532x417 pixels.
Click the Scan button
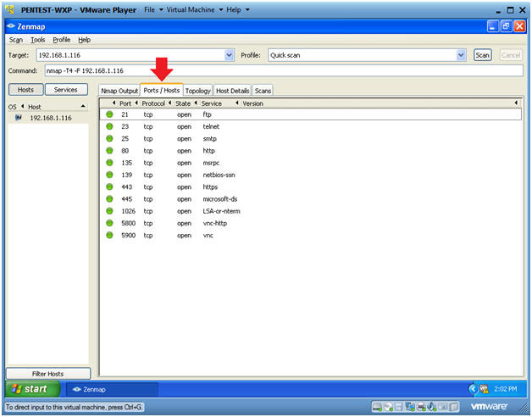tap(482, 55)
